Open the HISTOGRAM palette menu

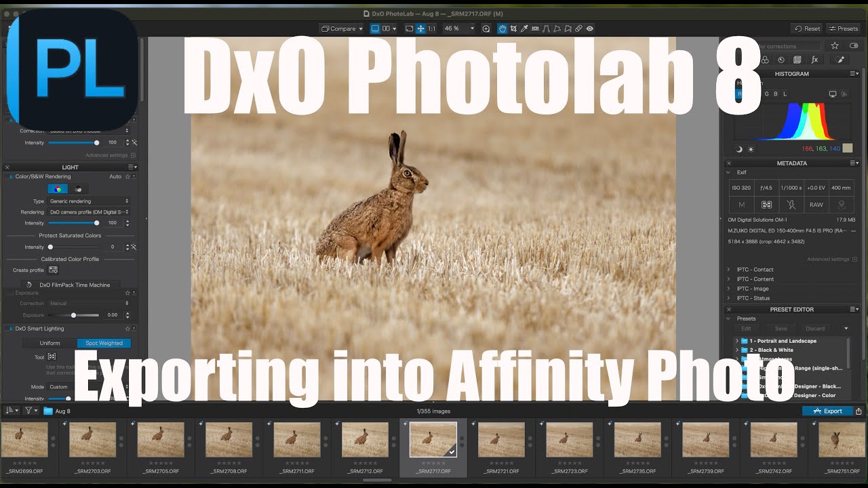pyautogui.click(x=854, y=73)
